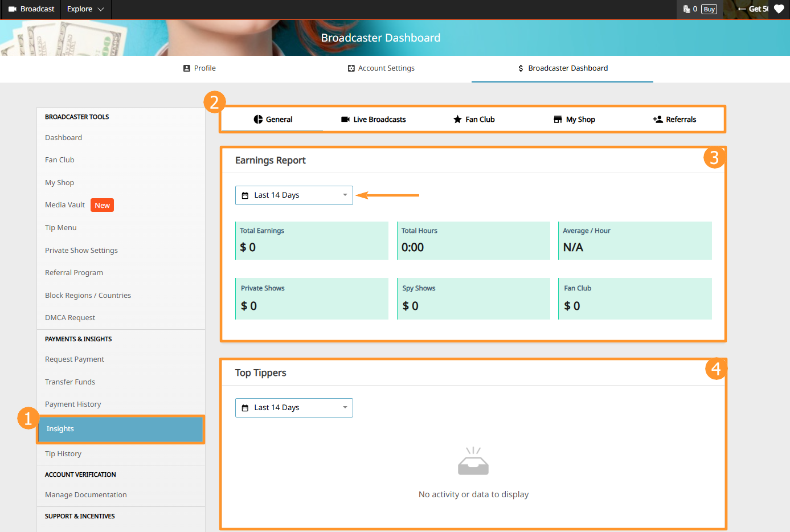Screen dimensions: 790x532
Task: Go to Request Payment page
Action: click(x=75, y=359)
